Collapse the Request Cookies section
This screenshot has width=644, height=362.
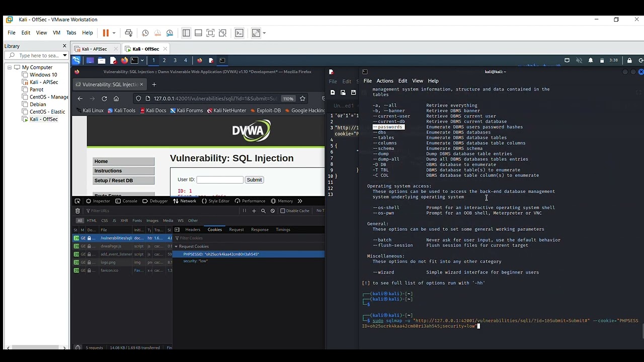(176, 246)
